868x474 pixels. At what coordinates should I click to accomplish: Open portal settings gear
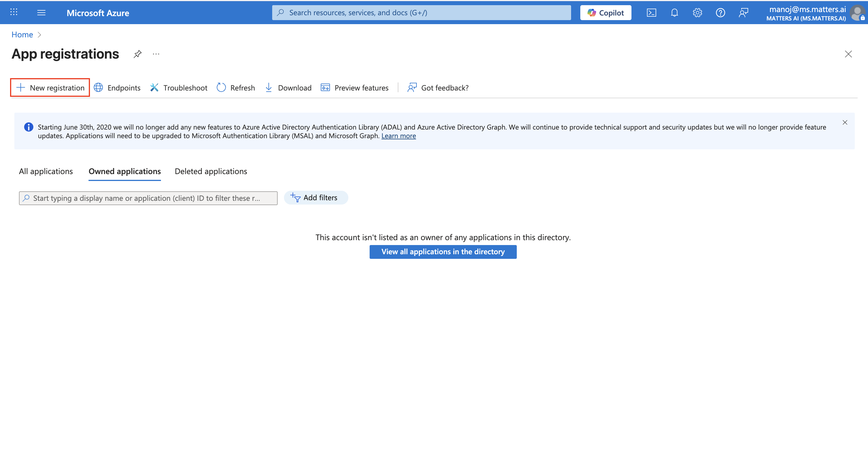pos(697,12)
